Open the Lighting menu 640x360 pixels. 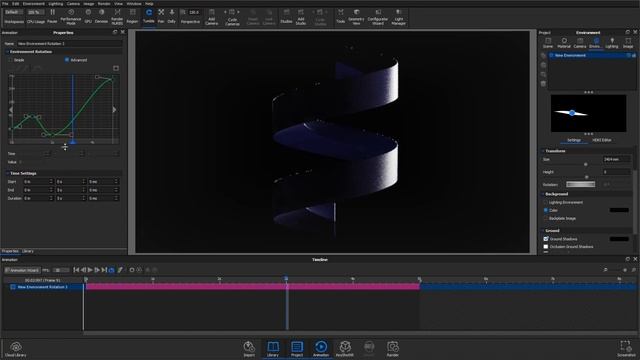[56, 4]
